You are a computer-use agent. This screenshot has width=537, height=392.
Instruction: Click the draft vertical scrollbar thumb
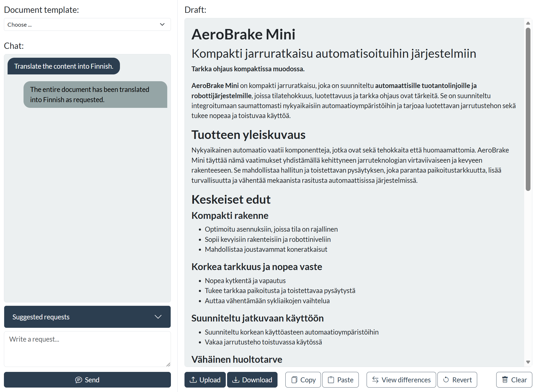[x=528, y=109]
